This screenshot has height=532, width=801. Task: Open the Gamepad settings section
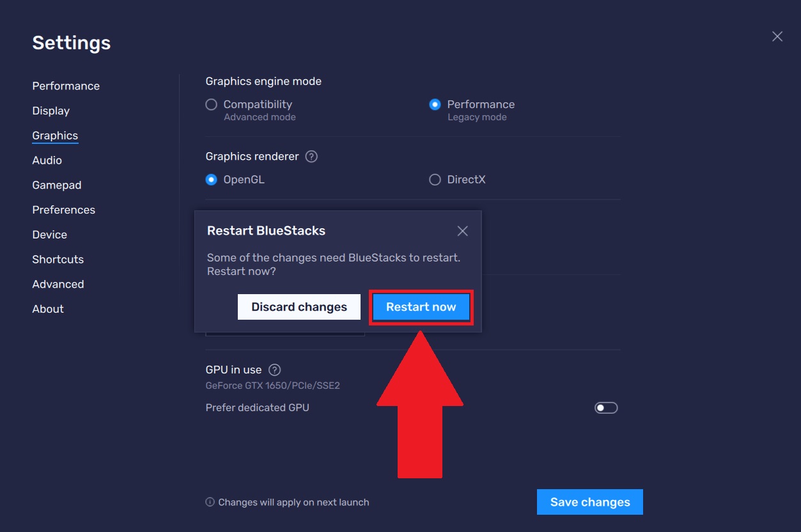point(57,185)
